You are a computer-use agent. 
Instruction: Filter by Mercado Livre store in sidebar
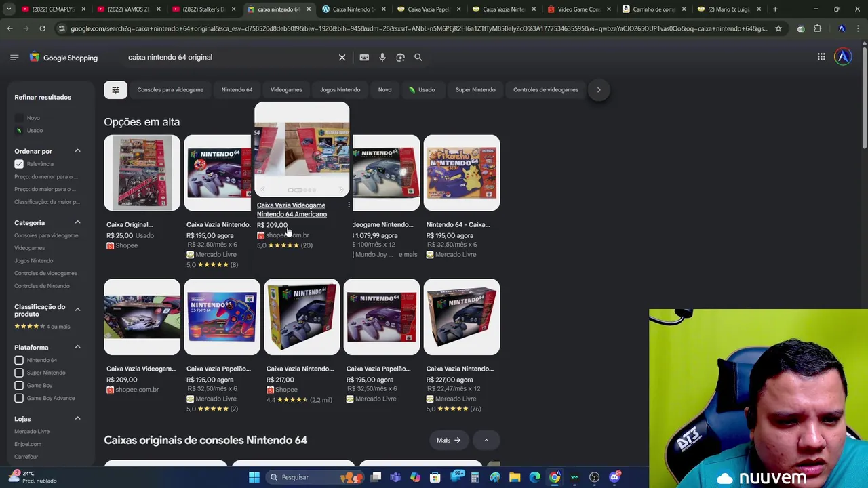32,432
